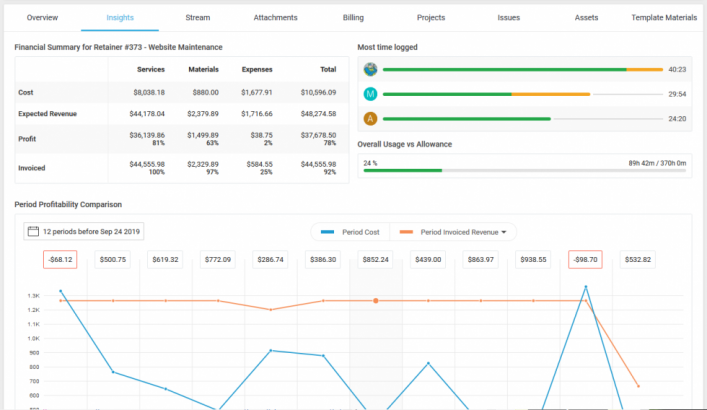Click the teal M user avatar
Viewport: 707px width, 410px height.
click(x=370, y=94)
